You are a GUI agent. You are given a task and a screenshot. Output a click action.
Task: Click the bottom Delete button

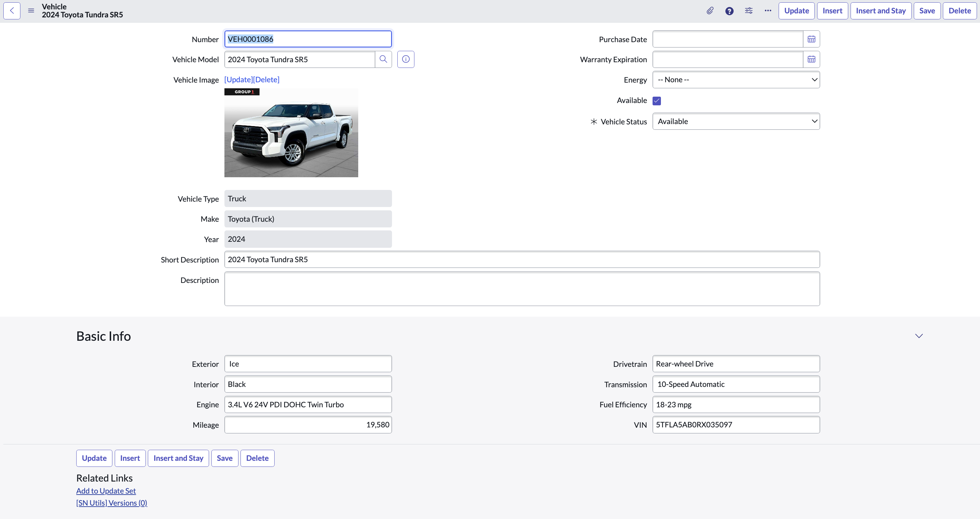257,458
